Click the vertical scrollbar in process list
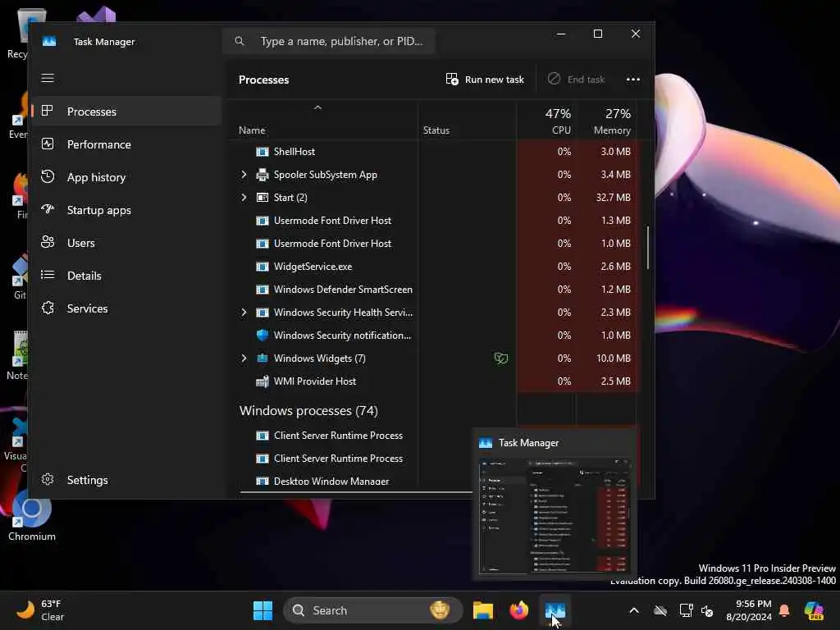 pyautogui.click(x=648, y=248)
